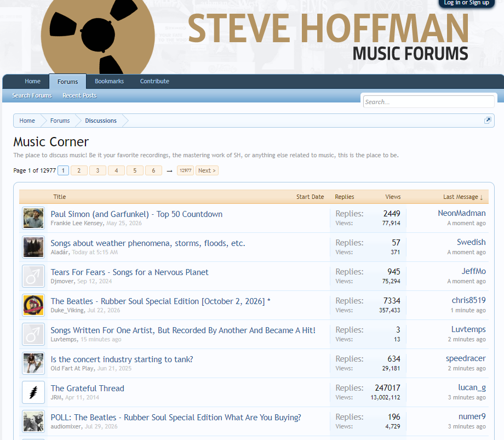The height and width of the screenshot is (440, 504).
Task: Open Aladár's avatar thumbnail
Action: tap(33, 247)
